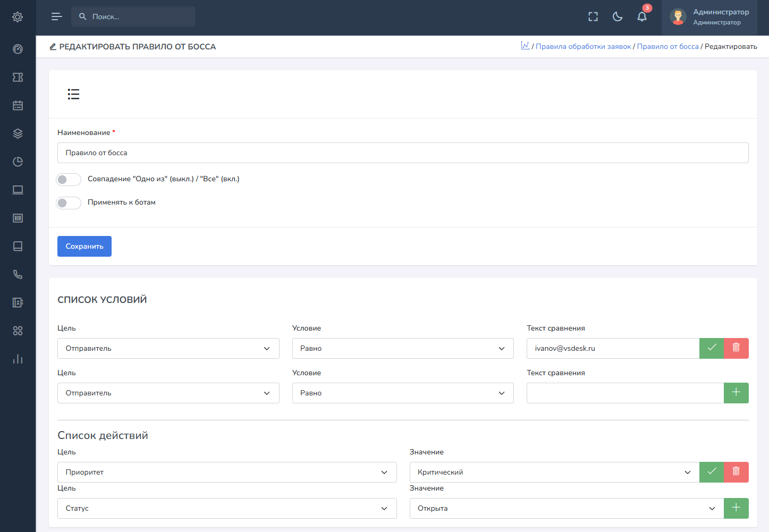Open the calendar icon in sidebar
This screenshot has width=769, height=532.
pos(18,105)
